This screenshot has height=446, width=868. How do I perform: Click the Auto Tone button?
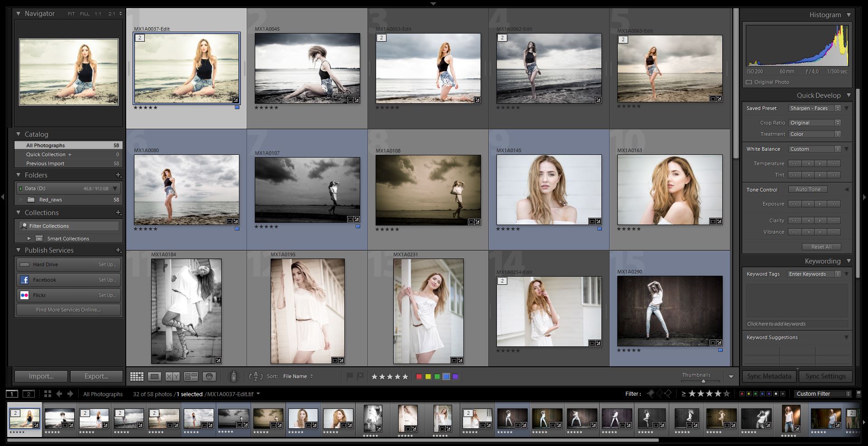point(808,189)
